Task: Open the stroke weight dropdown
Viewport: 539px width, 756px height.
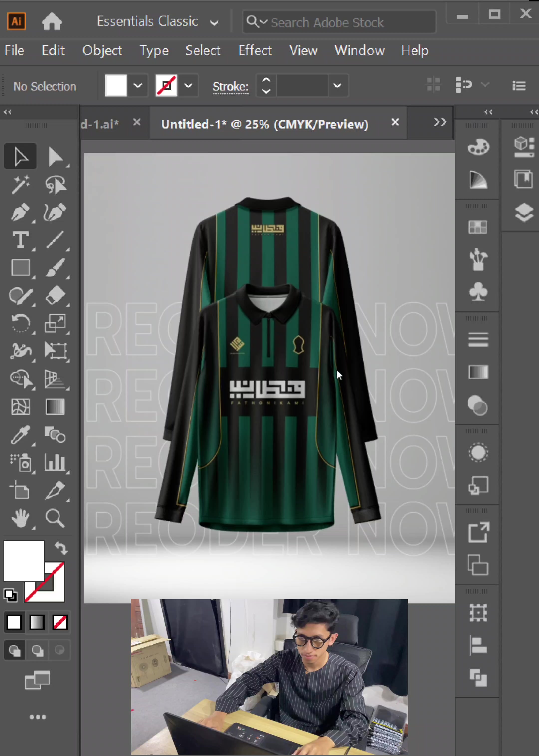Action: point(337,86)
